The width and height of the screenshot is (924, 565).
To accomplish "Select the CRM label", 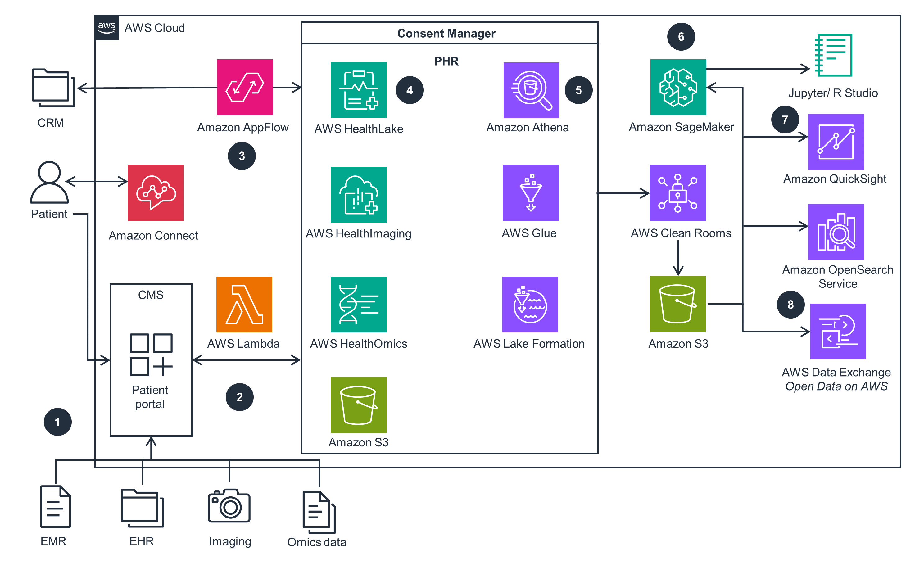I will pyautogui.click(x=51, y=123).
